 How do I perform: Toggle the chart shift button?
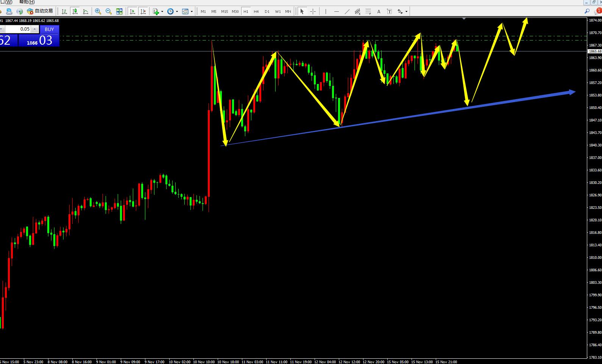(x=143, y=11)
